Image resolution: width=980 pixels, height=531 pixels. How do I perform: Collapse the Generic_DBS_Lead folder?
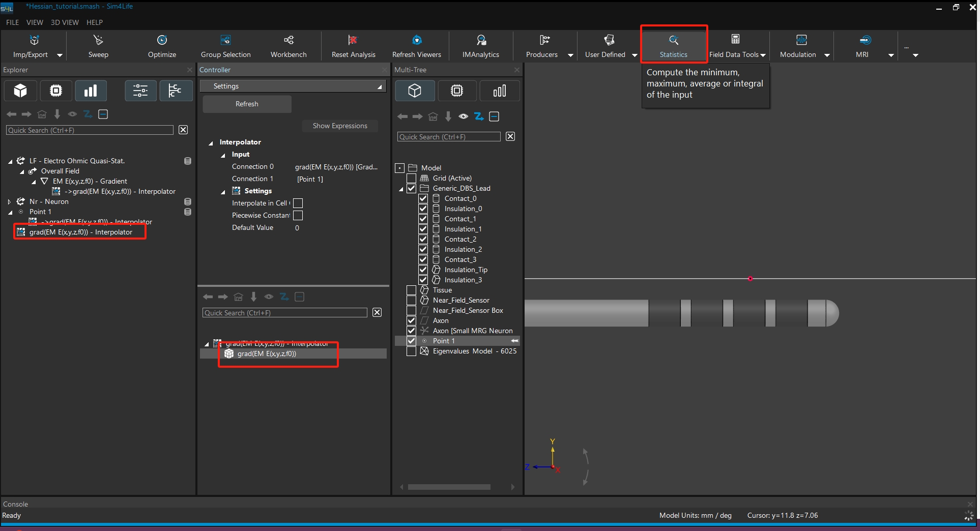click(x=401, y=189)
